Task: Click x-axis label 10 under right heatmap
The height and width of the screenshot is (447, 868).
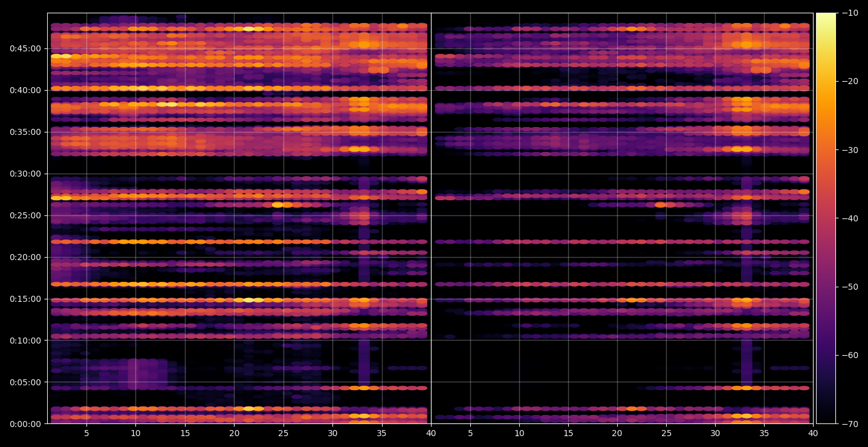Action: pos(519,433)
